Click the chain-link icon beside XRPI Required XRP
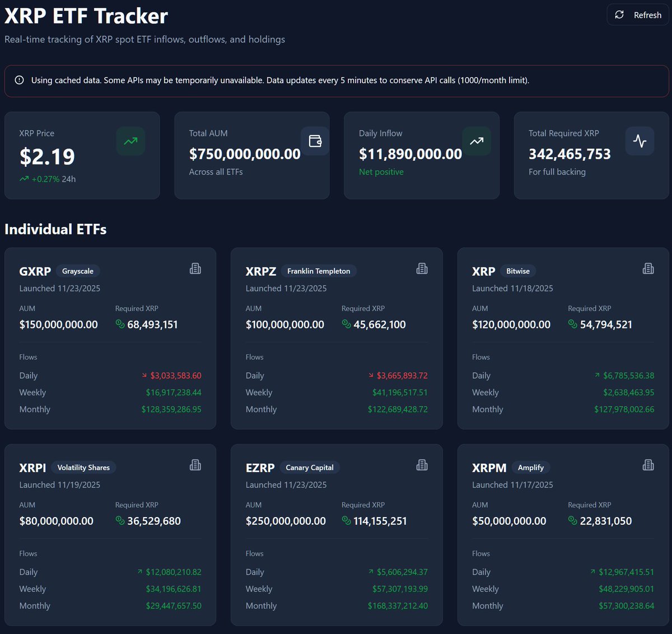Image resolution: width=672 pixels, height=634 pixels. pos(119,520)
